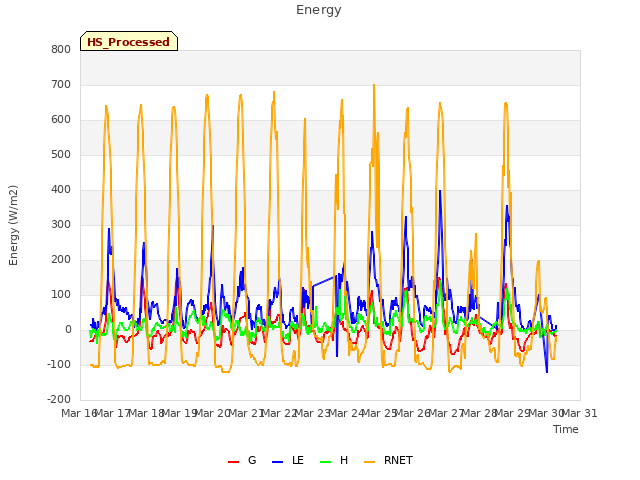Viewport: 640px width, 480px height.
Task: Click the 700 y-axis tick label
Action: 61,84
